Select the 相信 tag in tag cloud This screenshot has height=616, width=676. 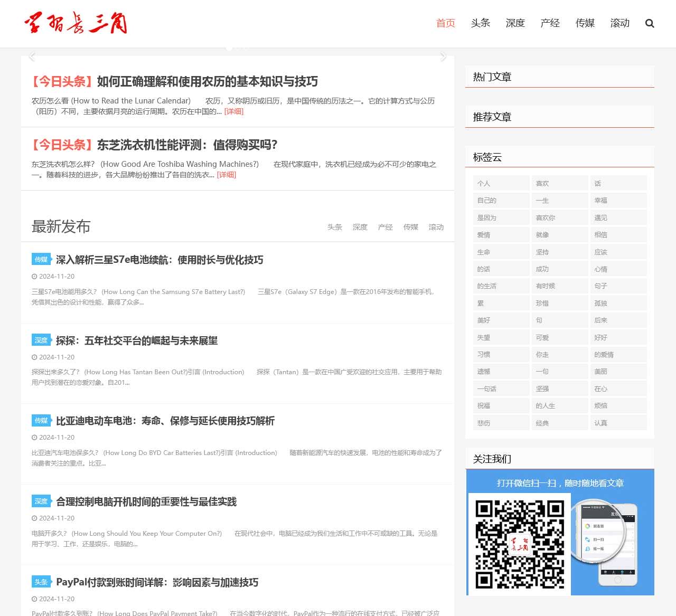618,234
